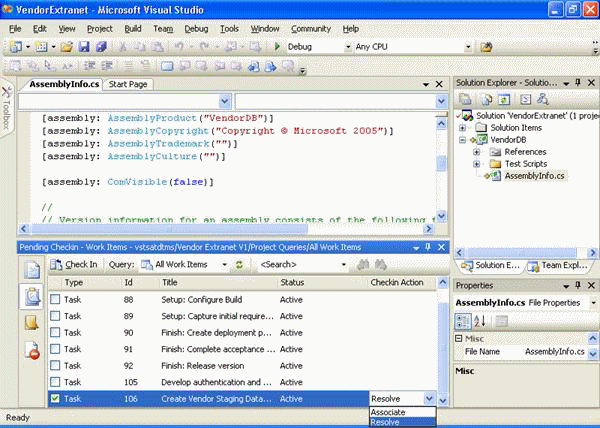Check the box for Task 89
This screenshot has height=428, width=600.
pos(55,316)
